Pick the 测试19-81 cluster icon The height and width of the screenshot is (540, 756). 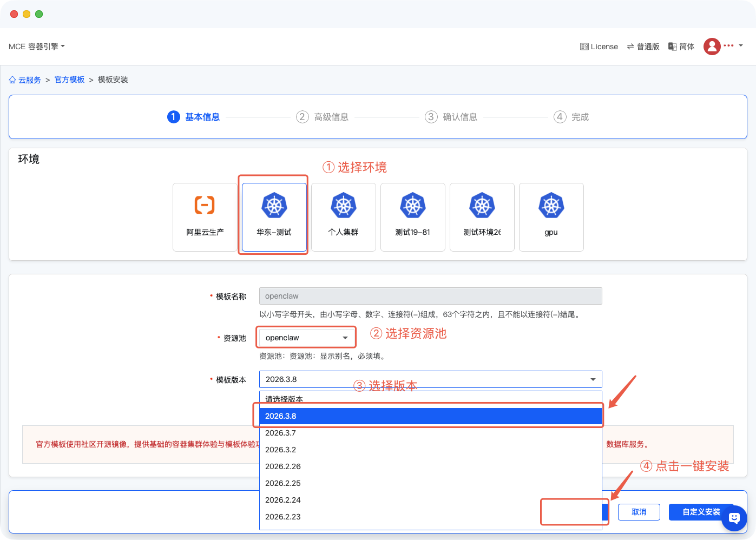tap(412, 206)
